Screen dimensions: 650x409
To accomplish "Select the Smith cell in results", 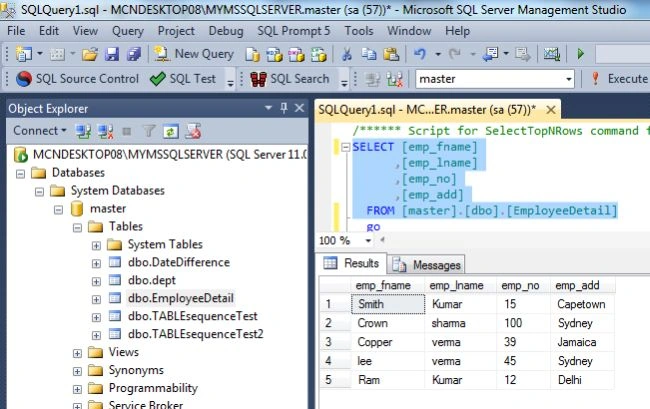I will tap(388, 304).
